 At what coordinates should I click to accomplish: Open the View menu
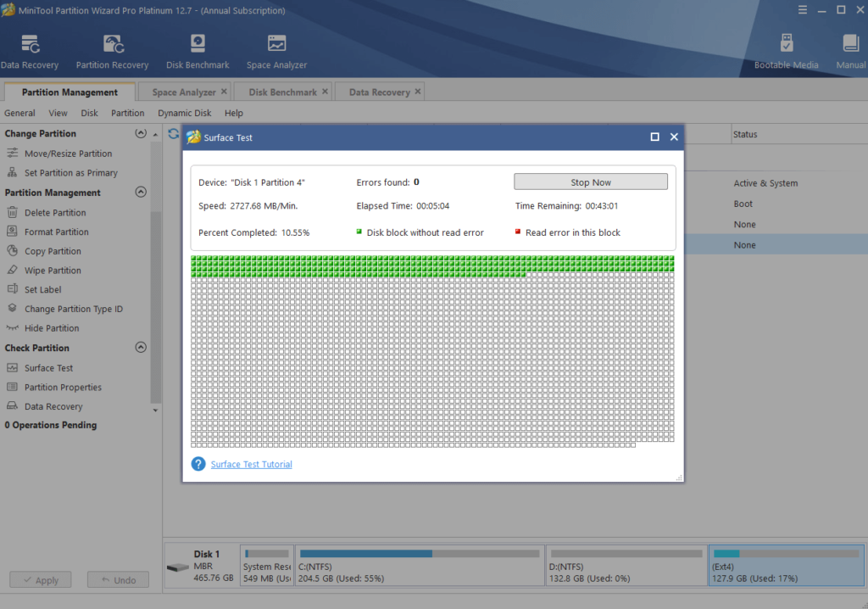pyautogui.click(x=58, y=113)
